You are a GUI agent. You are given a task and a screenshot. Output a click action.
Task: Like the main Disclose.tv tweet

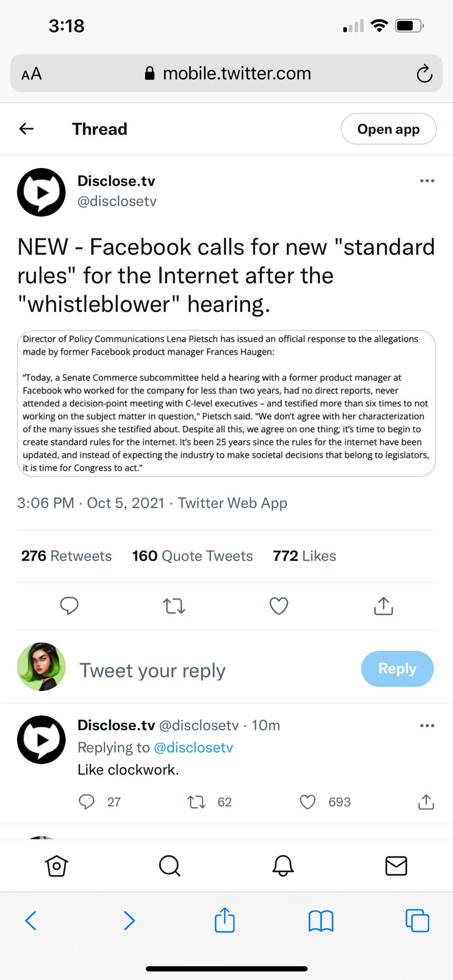279,606
